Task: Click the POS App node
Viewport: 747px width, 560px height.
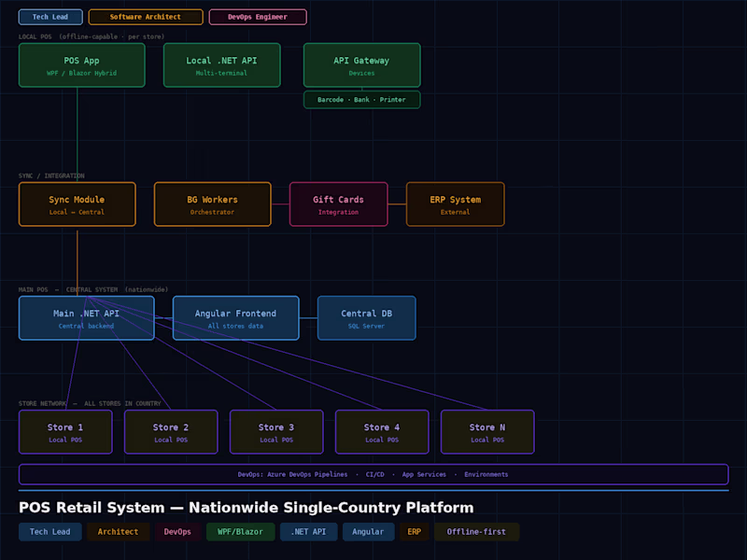Action: (x=82, y=65)
